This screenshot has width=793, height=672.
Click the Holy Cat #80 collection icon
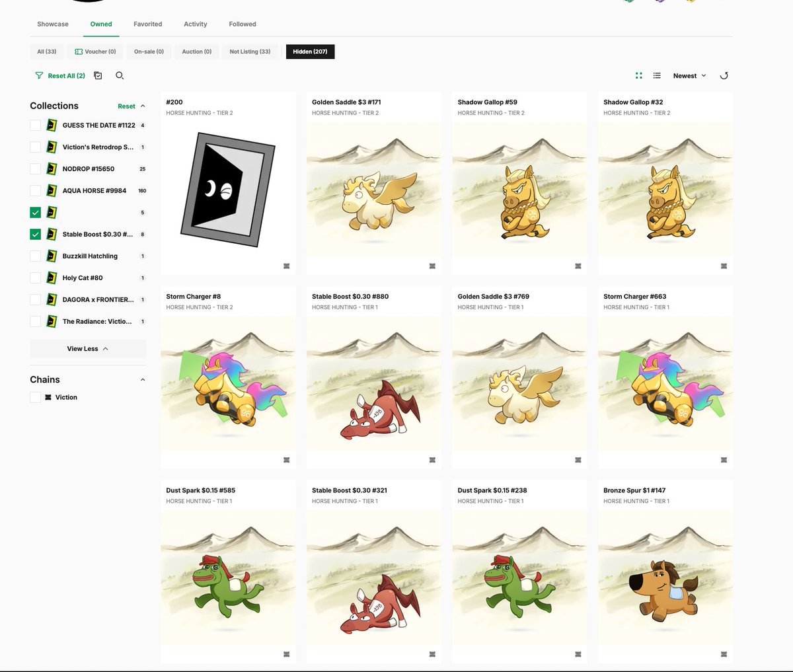(52, 278)
